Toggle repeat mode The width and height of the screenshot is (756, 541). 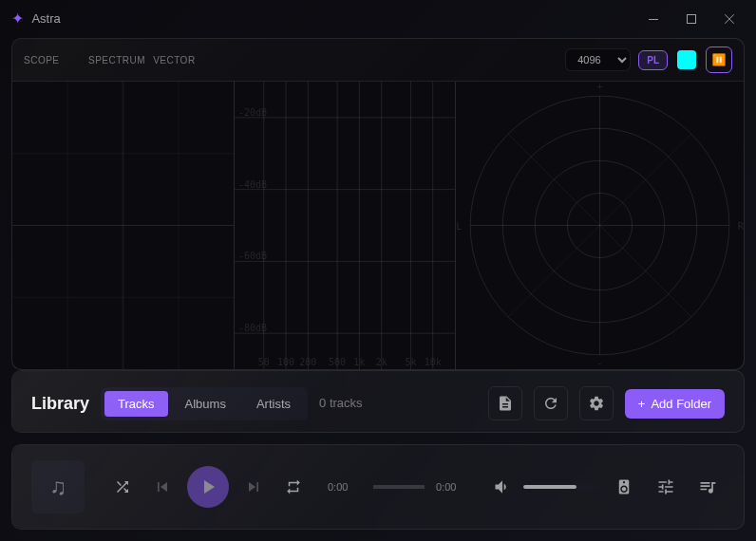pos(293,487)
